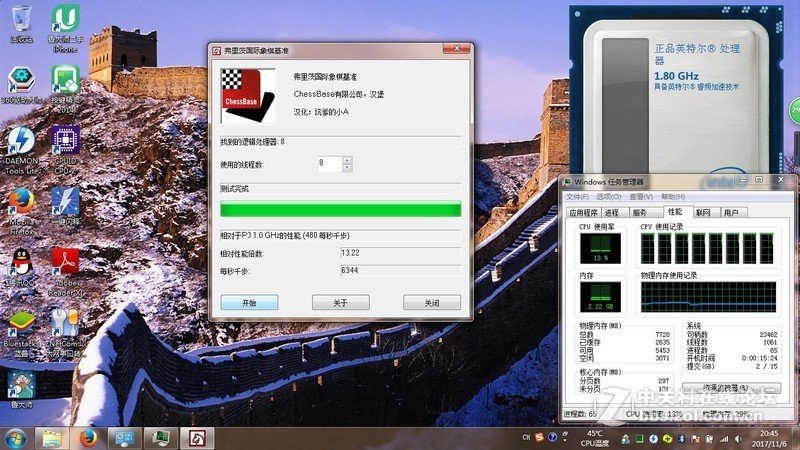Switch to 应用程序 tab in Task Manager
800x450 pixels.
584,212
